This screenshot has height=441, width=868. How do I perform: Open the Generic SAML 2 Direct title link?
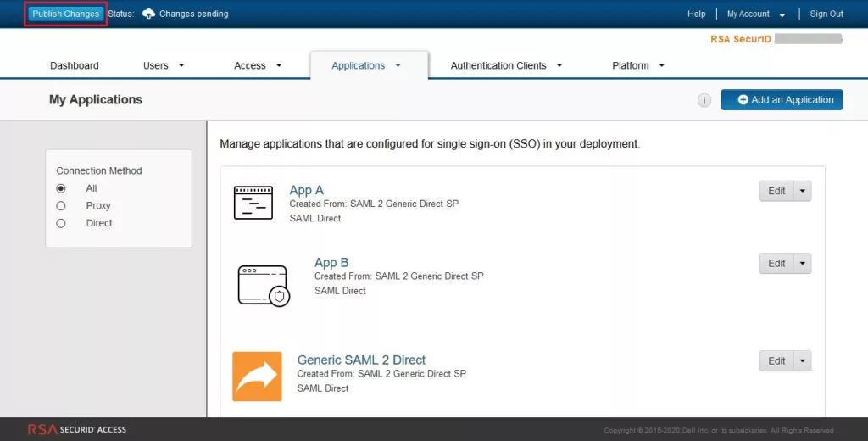(361, 360)
